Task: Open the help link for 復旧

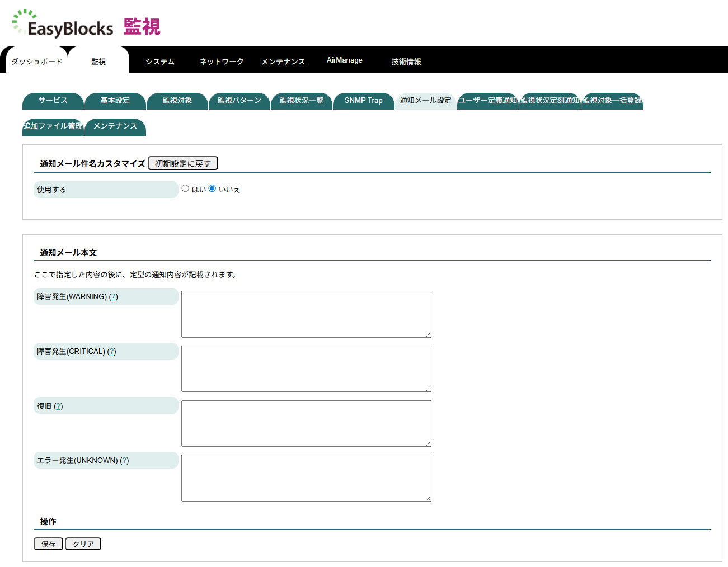Action: click(58, 406)
